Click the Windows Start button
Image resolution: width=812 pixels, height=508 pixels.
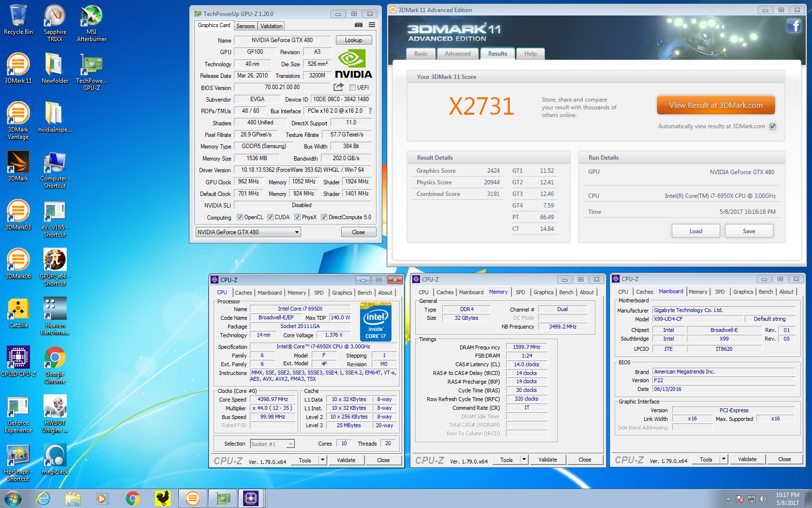pos(13,498)
